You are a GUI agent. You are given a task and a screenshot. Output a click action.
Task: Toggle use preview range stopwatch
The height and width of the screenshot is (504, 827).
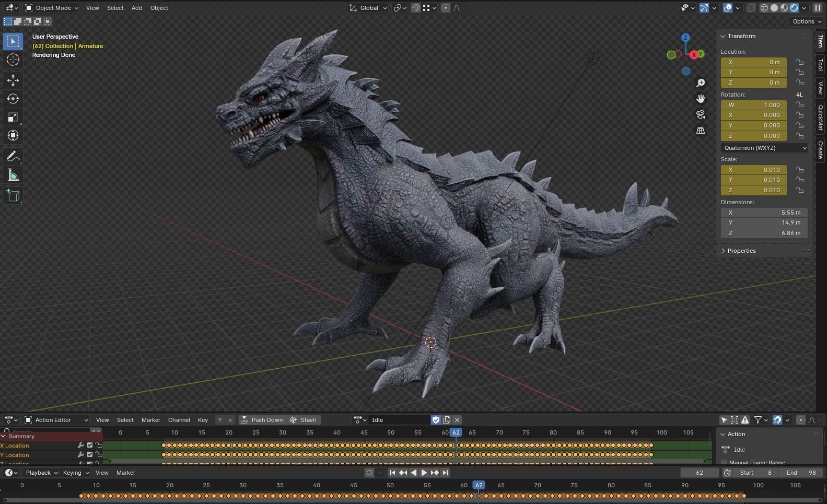tap(727, 473)
